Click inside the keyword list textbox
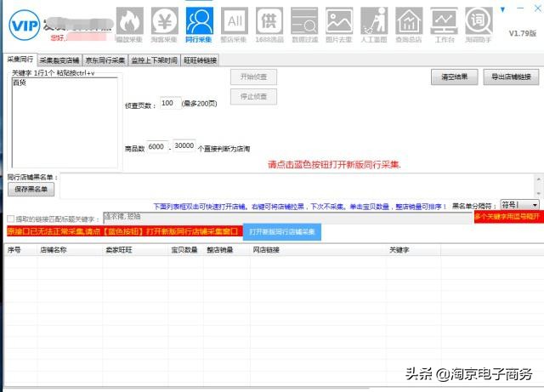Viewport: 544px width, 392px height. (x=65, y=122)
